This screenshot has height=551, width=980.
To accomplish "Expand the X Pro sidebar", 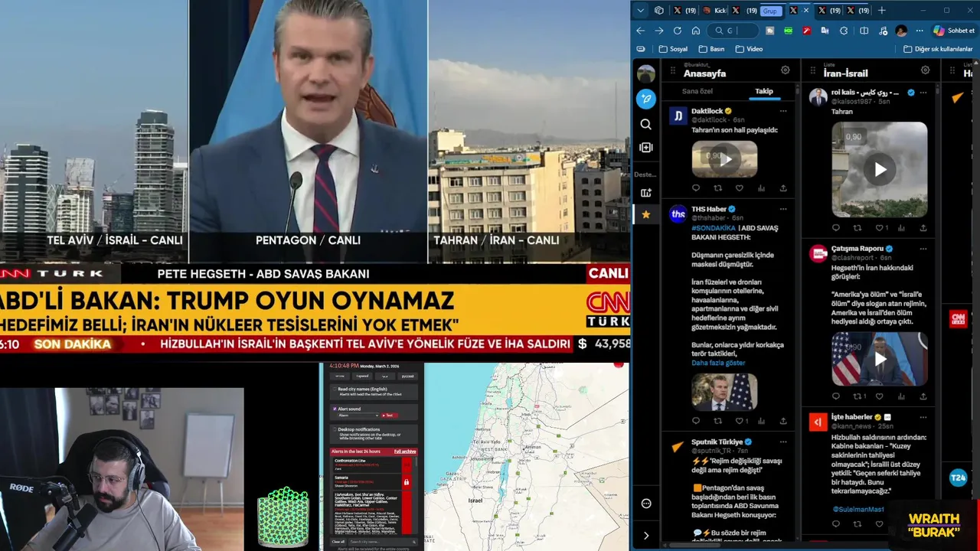I will [646, 536].
